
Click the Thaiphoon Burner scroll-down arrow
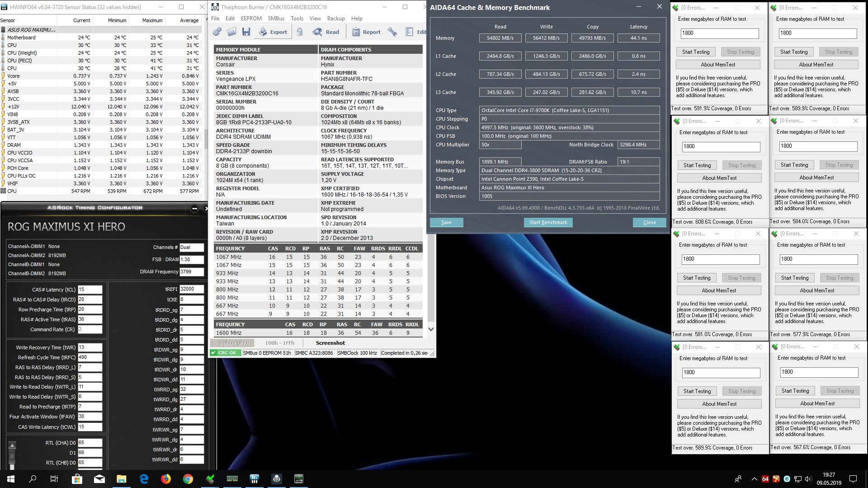[x=431, y=329]
